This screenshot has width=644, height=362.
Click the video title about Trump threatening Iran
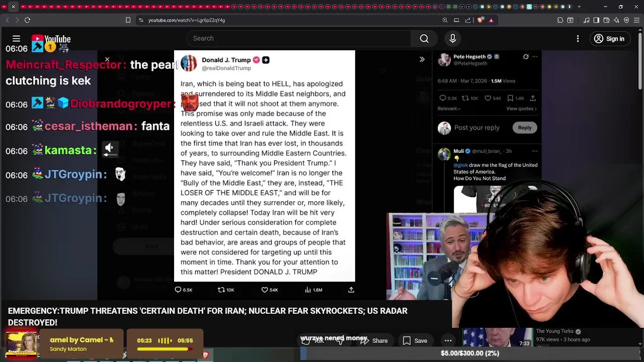207,317
